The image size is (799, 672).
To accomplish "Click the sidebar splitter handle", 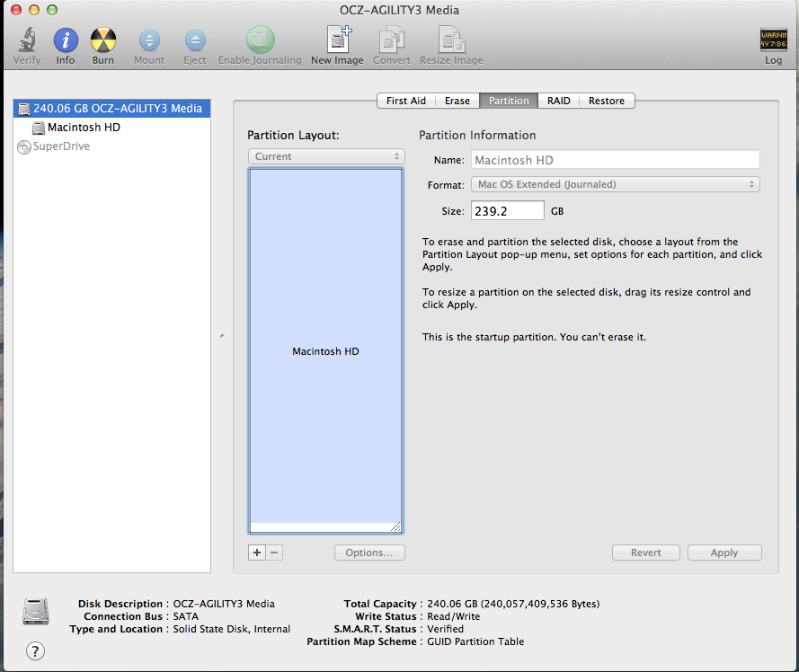I will (222, 336).
